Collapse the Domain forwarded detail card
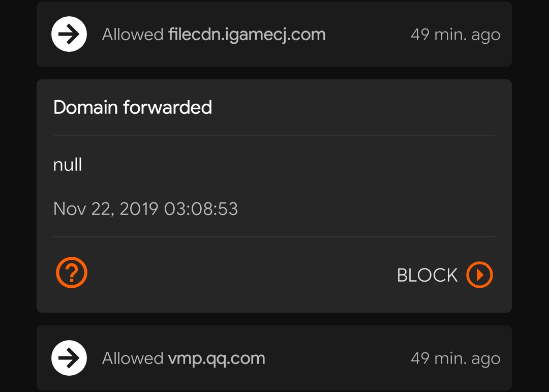Screen dimensions: 549x392 tap(133, 107)
